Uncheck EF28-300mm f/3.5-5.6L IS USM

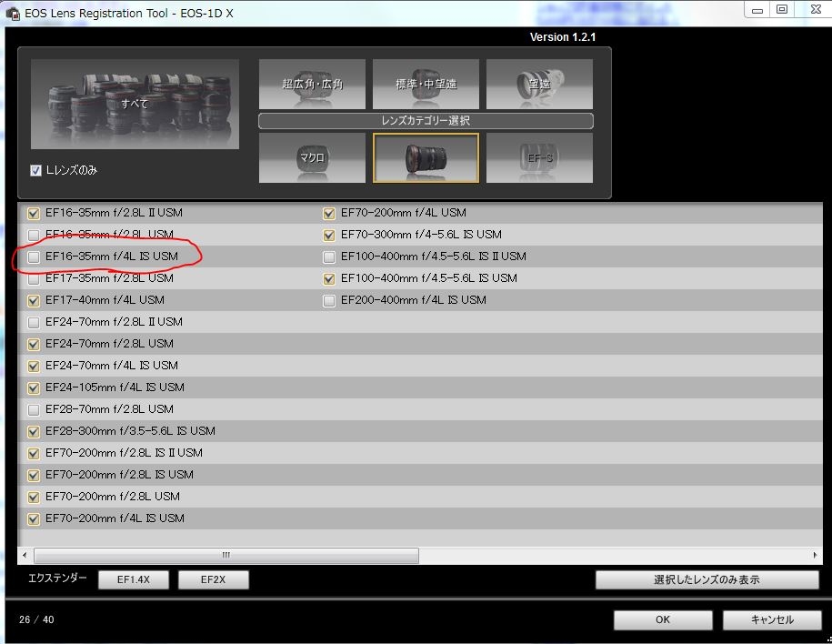pyautogui.click(x=34, y=432)
